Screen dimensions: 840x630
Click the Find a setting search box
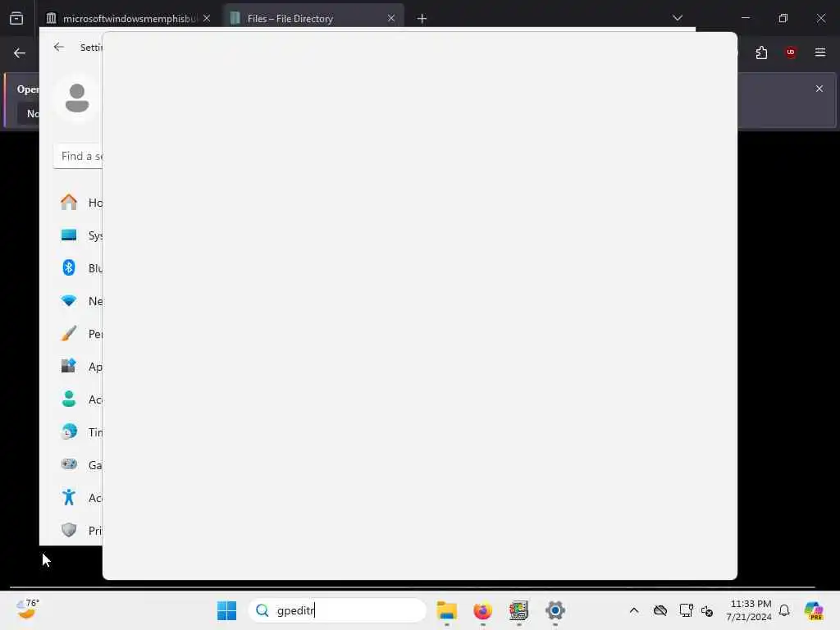78,157
